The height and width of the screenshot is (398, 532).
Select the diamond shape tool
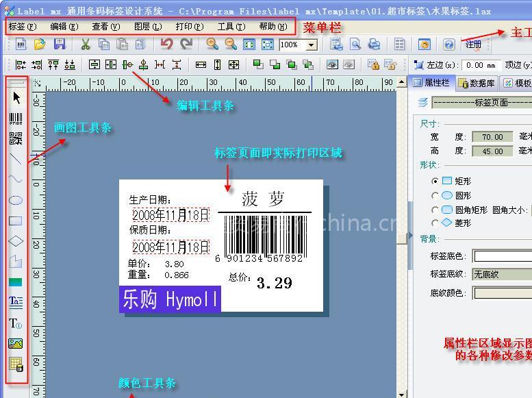pyautogui.click(x=16, y=241)
